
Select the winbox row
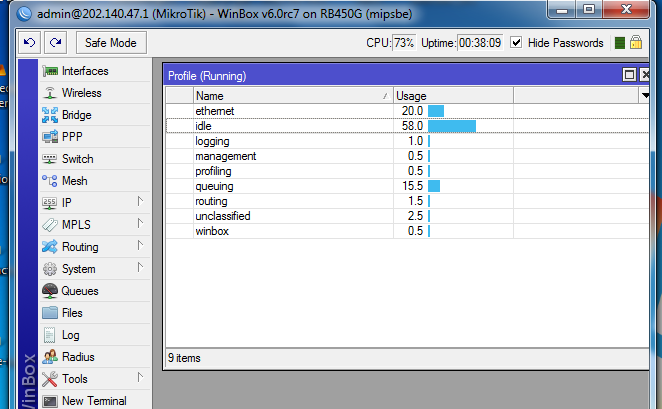[407, 231]
